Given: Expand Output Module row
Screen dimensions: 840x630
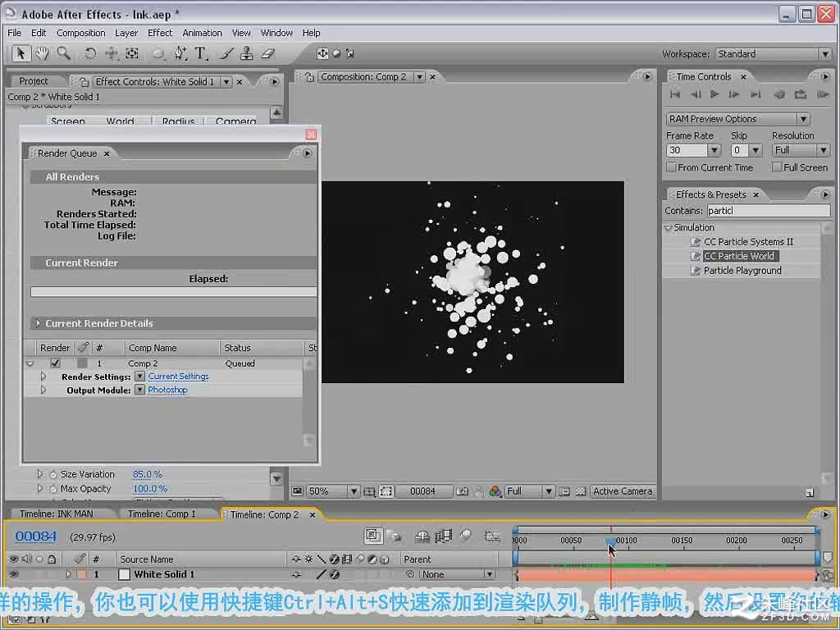Looking at the screenshot, I should pos(43,390).
